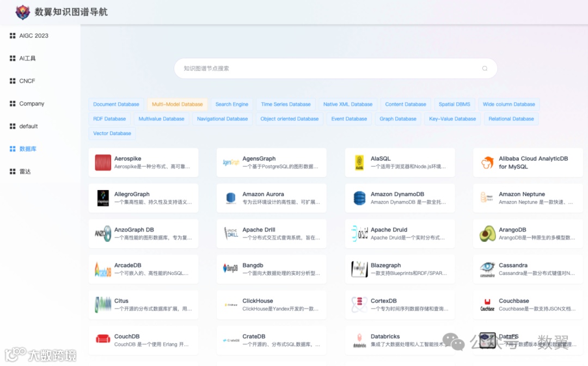Open the Apache Druid card title
This screenshot has width=588, height=366.
[389, 229]
